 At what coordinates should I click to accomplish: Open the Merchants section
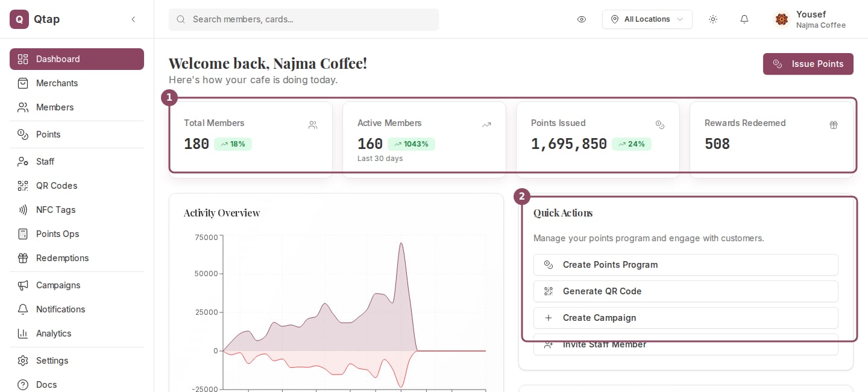pos(77,83)
